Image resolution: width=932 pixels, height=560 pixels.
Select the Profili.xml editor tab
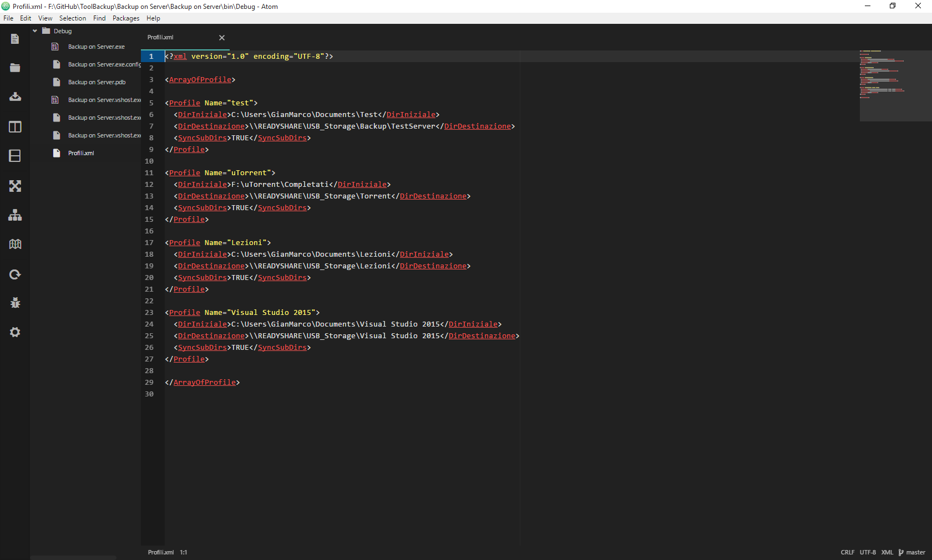(185, 37)
